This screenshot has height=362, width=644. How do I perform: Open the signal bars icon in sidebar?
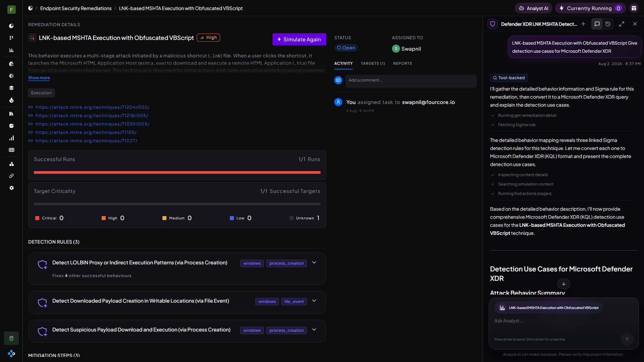click(x=11, y=138)
